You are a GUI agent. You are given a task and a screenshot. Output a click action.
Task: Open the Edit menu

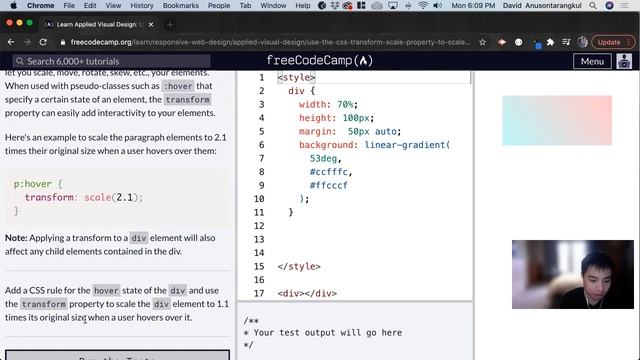click(x=90, y=5)
